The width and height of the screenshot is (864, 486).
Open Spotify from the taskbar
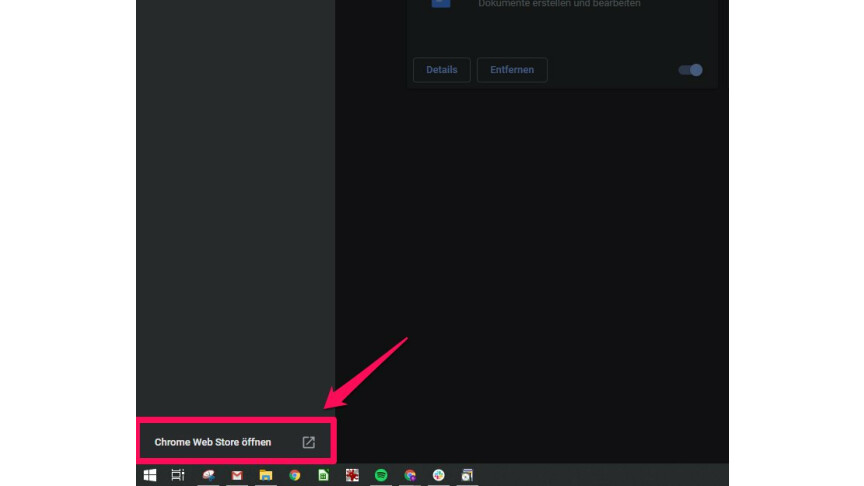381,476
